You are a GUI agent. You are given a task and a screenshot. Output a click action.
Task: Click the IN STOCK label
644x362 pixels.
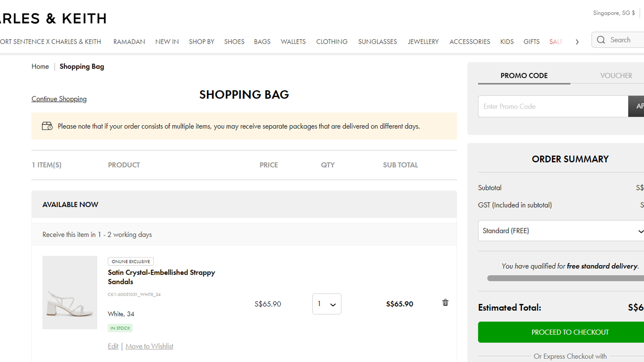coord(120,328)
